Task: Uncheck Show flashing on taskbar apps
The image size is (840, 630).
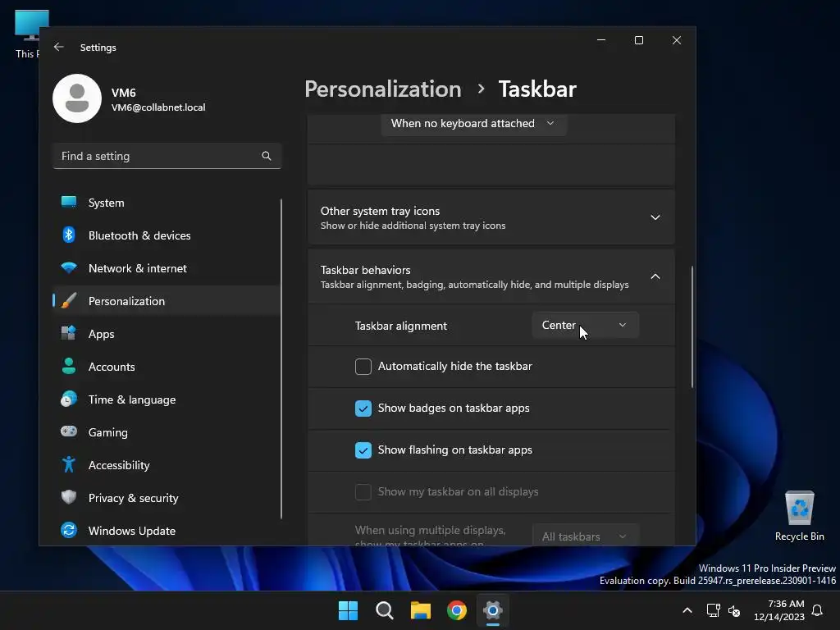Action: [363, 450]
